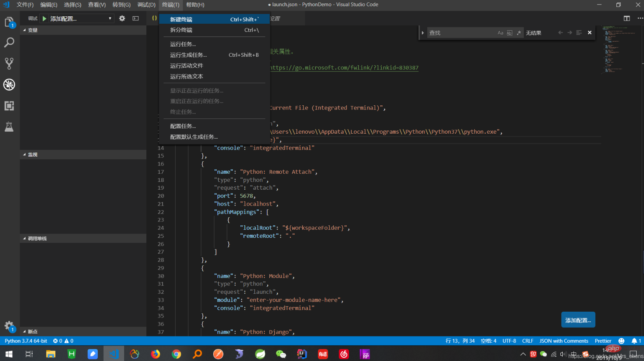This screenshot has width=644, height=361.
Task: Click the blue 添加配置... button
Action: coord(578,320)
